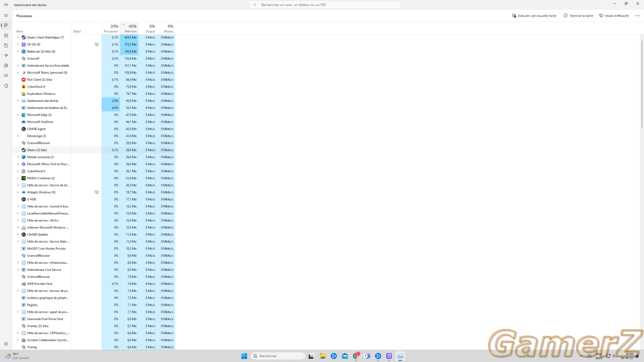The image size is (644, 362).
Task: Expand the Microsoft Teams (personal) group
Action: 18,72
